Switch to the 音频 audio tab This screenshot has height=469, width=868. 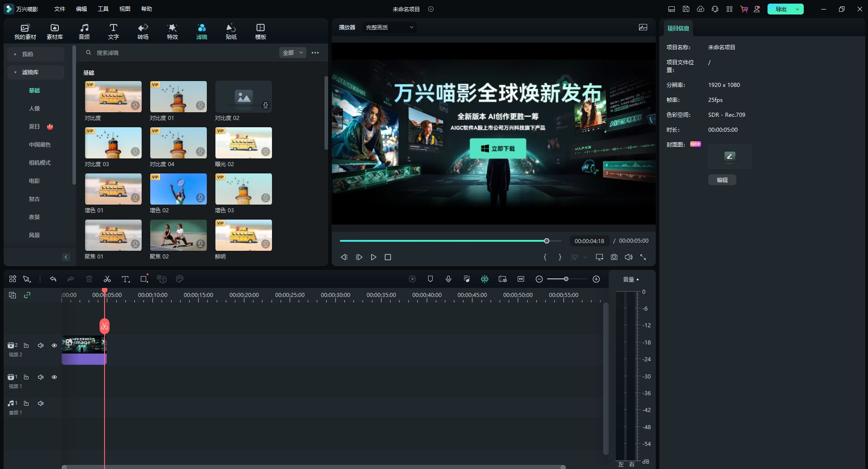coord(84,31)
